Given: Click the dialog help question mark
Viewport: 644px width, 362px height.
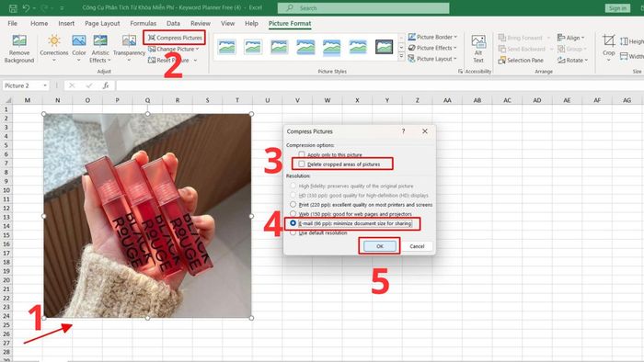Looking at the screenshot, I should pyautogui.click(x=403, y=131).
